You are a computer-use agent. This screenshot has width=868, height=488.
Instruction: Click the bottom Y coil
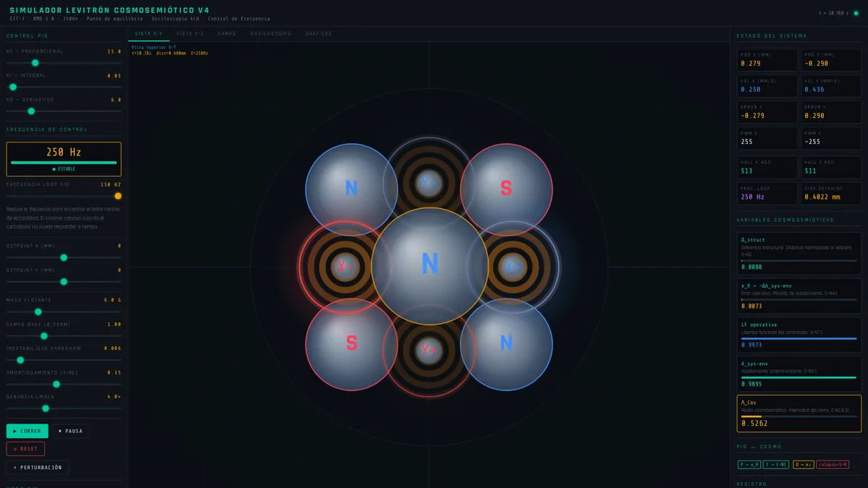click(x=429, y=350)
